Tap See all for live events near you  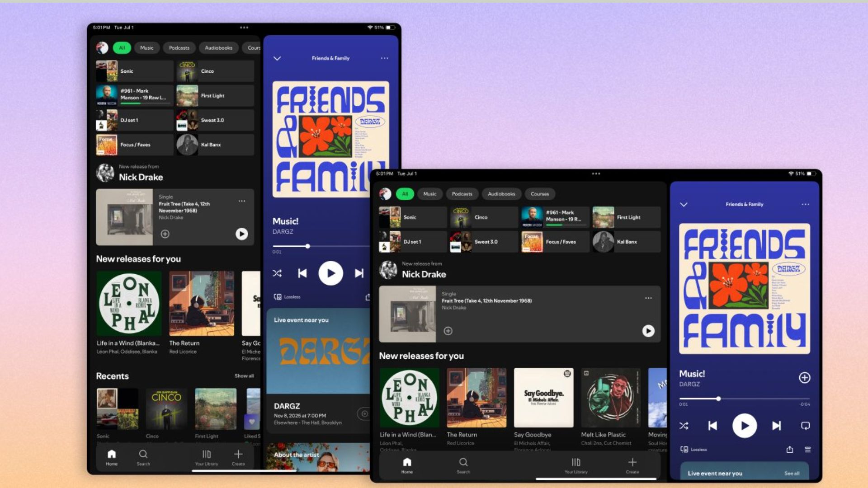pyautogui.click(x=793, y=473)
